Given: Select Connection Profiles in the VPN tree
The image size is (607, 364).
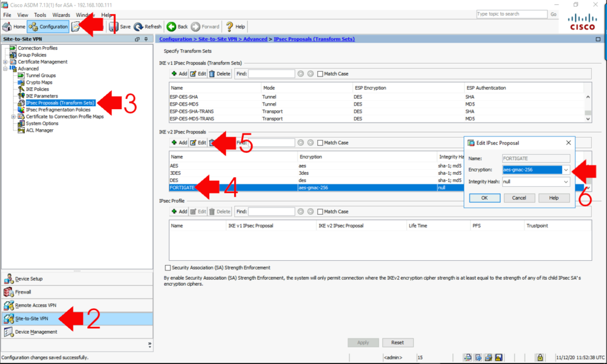Looking at the screenshot, I should click(37, 48).
